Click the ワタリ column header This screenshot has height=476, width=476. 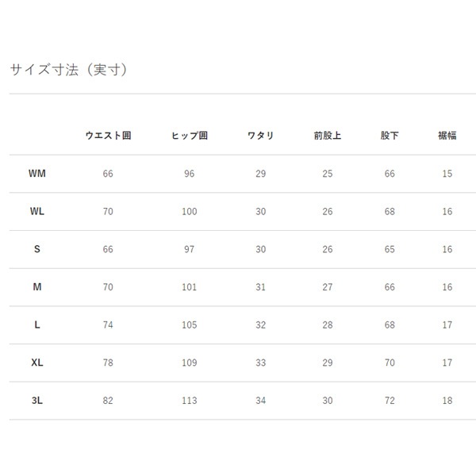click(x=260, y=136)
